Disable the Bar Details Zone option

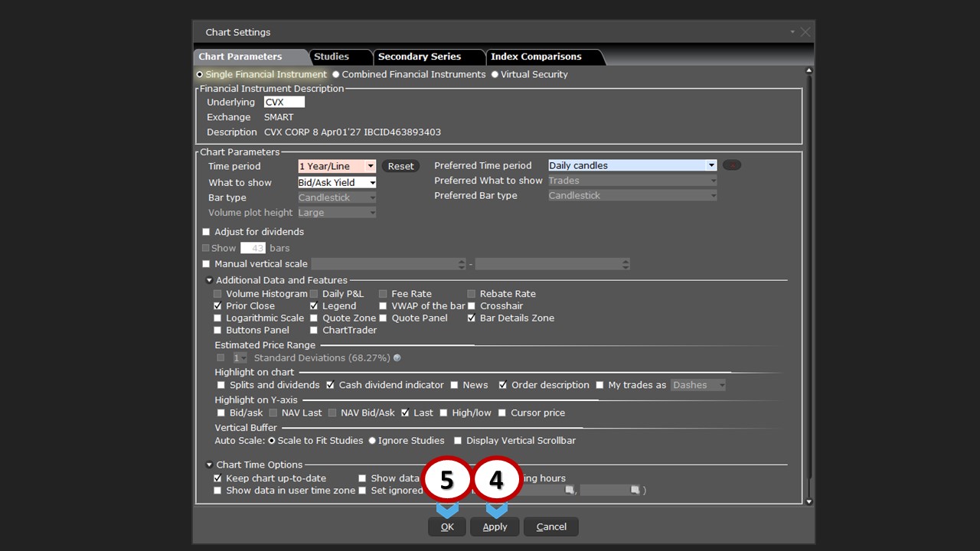471,318
